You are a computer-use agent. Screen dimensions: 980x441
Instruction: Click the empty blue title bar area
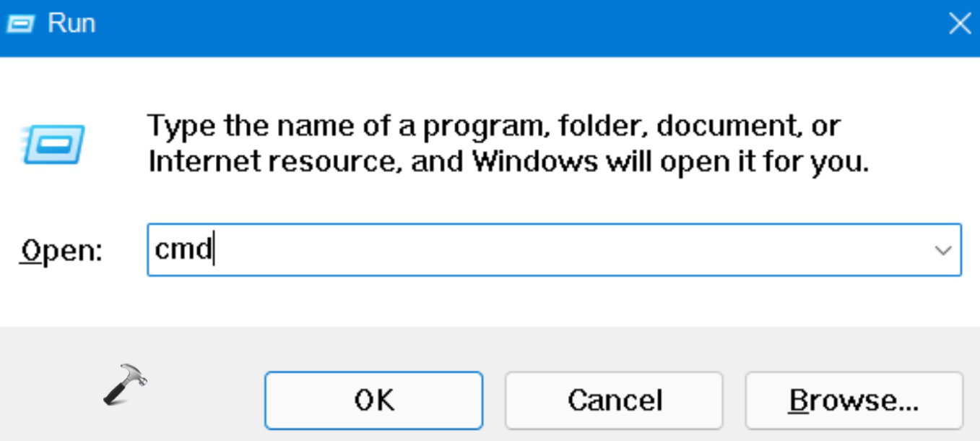(506, 26)
